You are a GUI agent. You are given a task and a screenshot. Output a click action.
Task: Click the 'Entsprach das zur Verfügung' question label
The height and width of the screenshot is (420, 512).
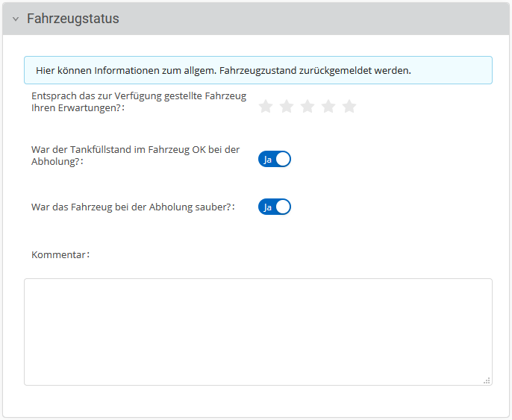(139, 102)
